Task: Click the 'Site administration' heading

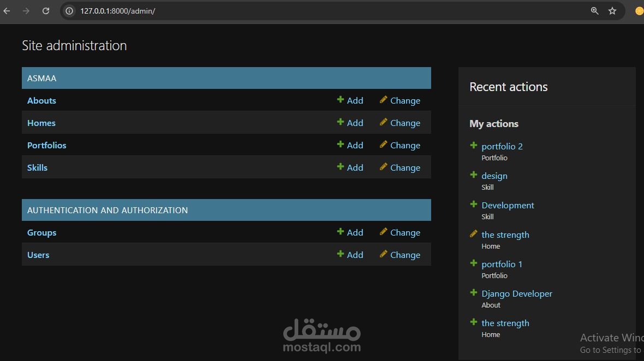Action: [x=74, y=46]
